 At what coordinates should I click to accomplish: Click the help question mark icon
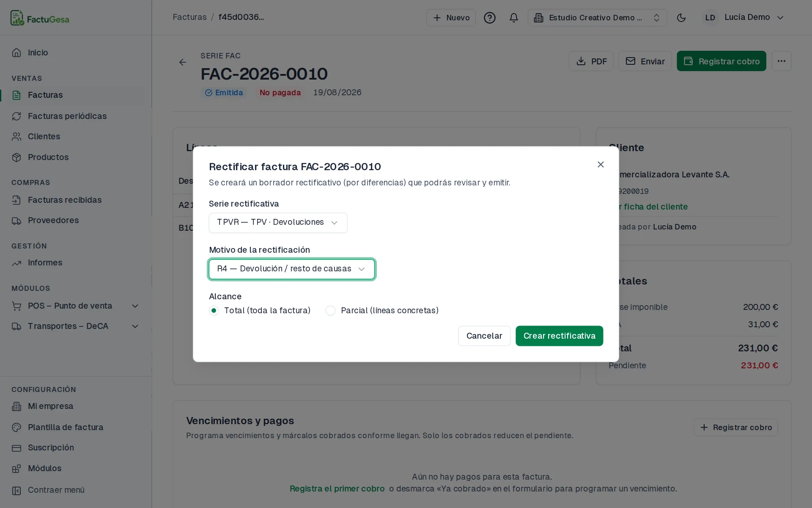(x=489, y=18)
